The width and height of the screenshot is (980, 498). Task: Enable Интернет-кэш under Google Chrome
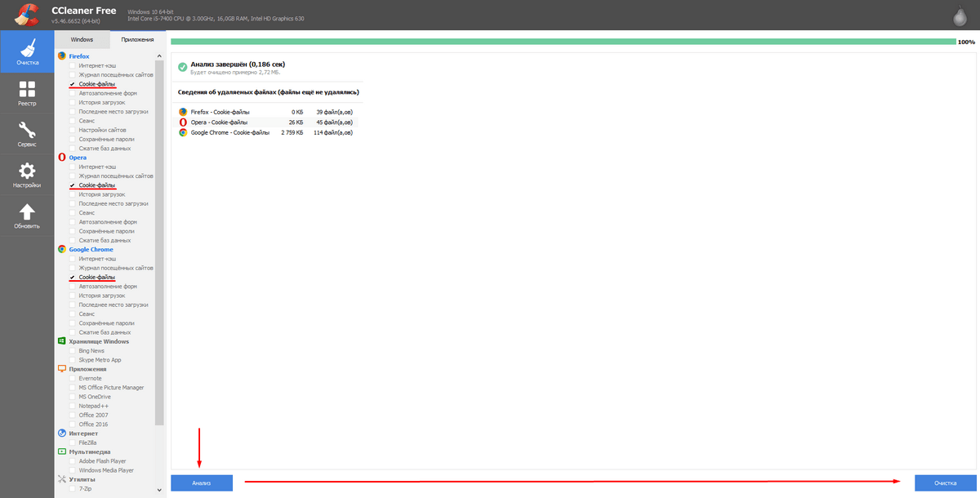[73, 259]
